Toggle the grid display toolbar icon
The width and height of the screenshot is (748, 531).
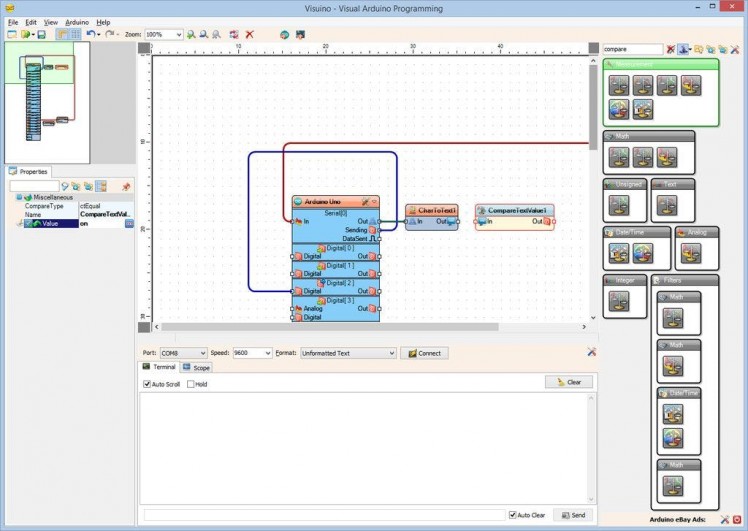[76, 34]
